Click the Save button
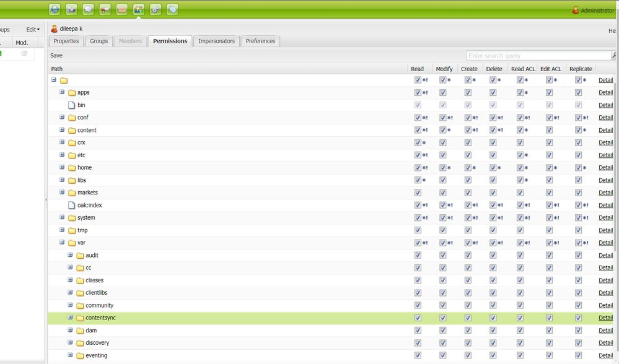This screenshot has height=364, width=619. 56,55
